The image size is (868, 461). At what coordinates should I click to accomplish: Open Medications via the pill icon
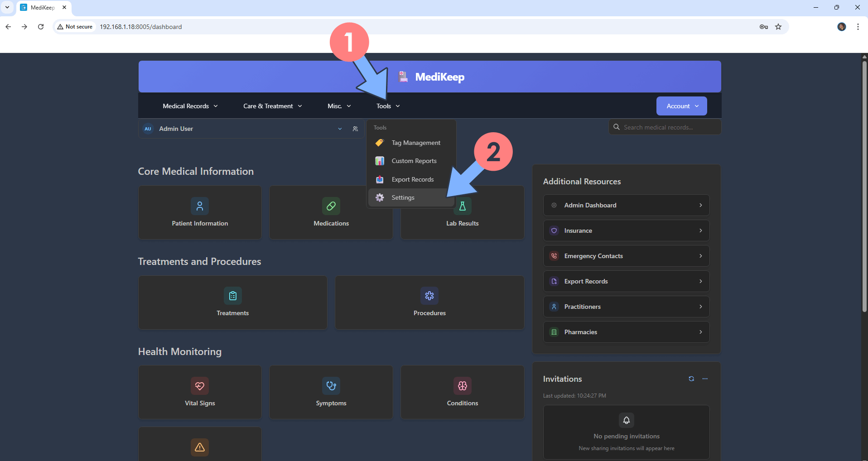pyautogui.click(x=331, y=206)
